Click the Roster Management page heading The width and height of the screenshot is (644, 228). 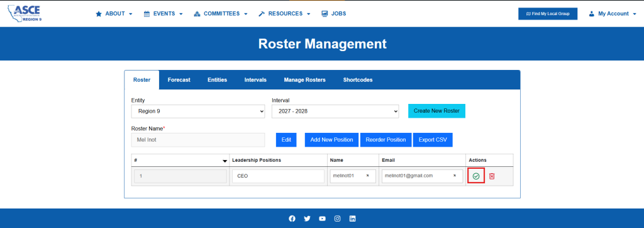(x=322, y=44)
